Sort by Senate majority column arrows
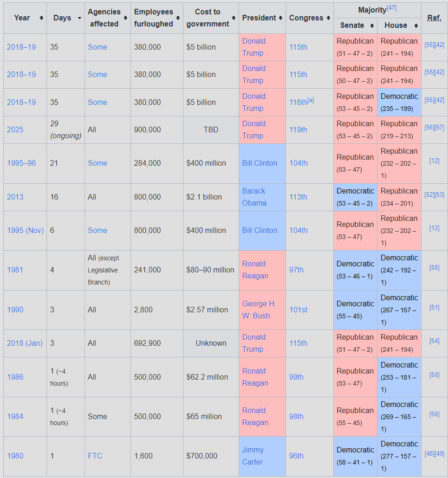The image size is (448, 478). point(372,26)
